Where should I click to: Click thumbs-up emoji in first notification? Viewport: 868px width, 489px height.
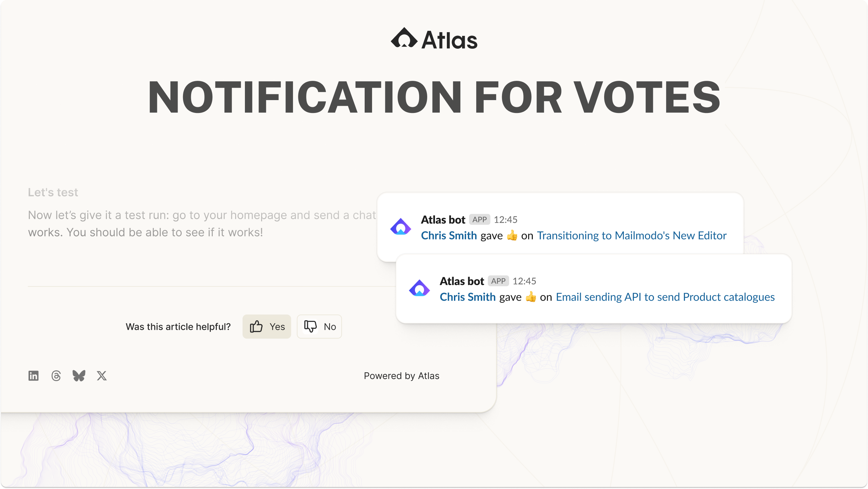512,235
